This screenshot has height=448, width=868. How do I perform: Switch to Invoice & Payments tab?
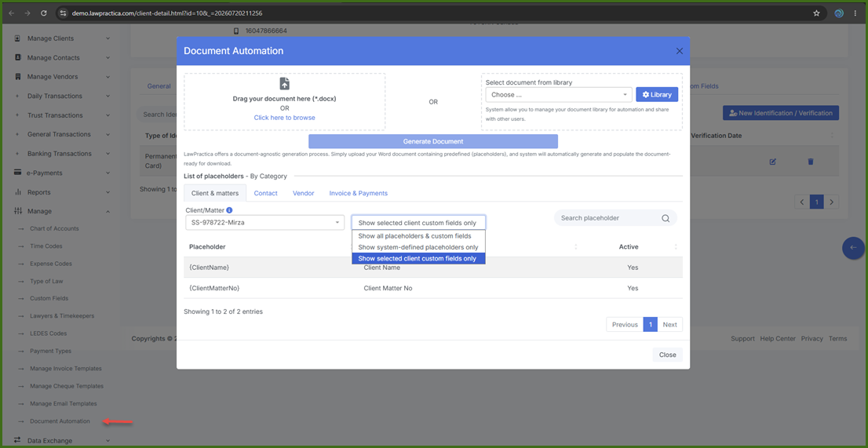(x=358, y=193)
